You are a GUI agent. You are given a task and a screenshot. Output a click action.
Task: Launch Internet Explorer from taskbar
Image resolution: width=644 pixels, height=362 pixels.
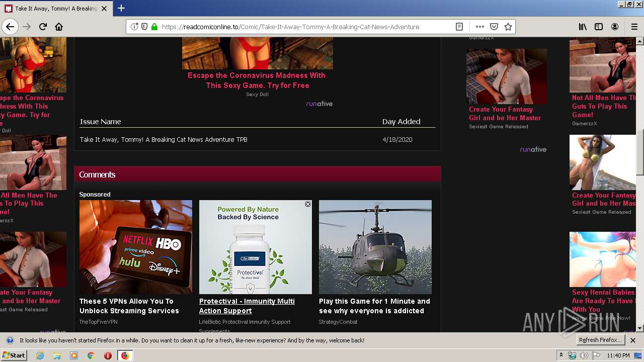coord(40,355)
